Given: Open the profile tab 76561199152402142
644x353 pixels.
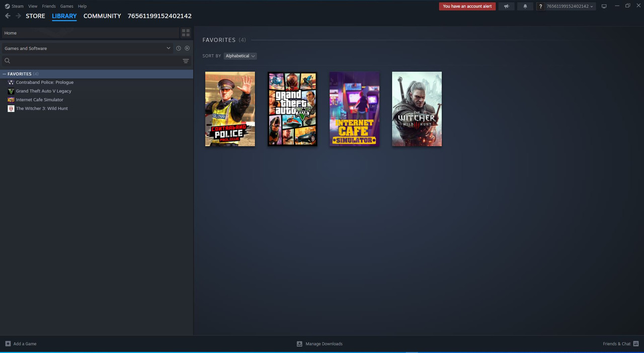Looking at the screenshot, I should (159, 16).
